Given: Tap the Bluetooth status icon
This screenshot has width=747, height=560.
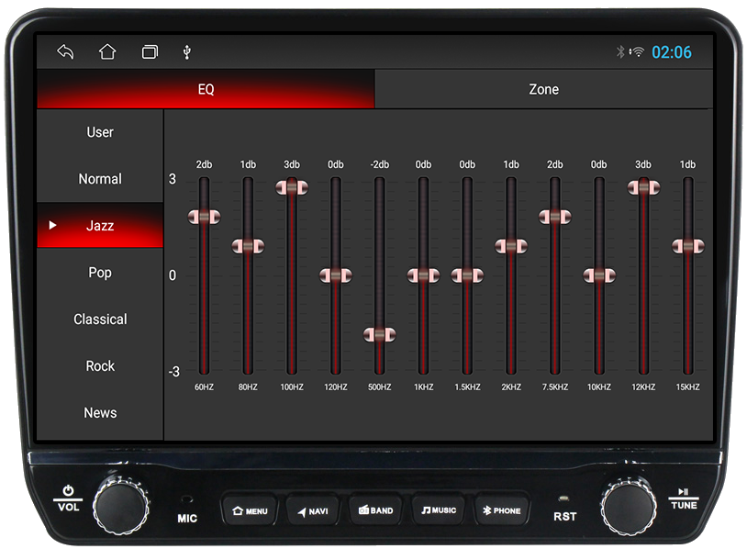Looking at the screenshot, I should pyautogui.click(x=620, y=52).
